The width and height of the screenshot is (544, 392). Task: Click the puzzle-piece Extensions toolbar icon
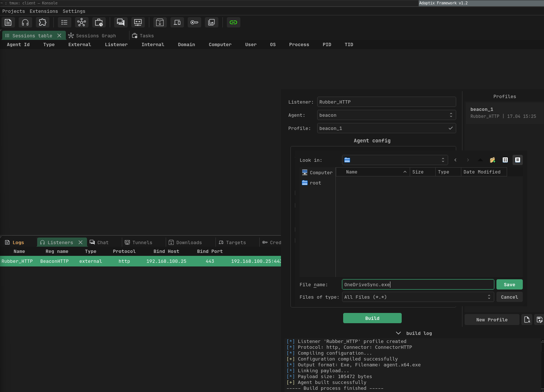click(x=42, y=22)
